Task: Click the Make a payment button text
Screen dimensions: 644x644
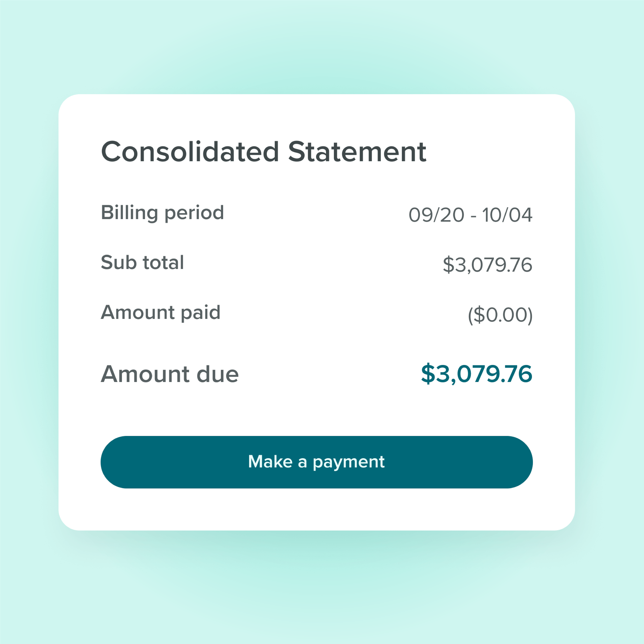Action: pyautogui.click(x=317, y=462)
